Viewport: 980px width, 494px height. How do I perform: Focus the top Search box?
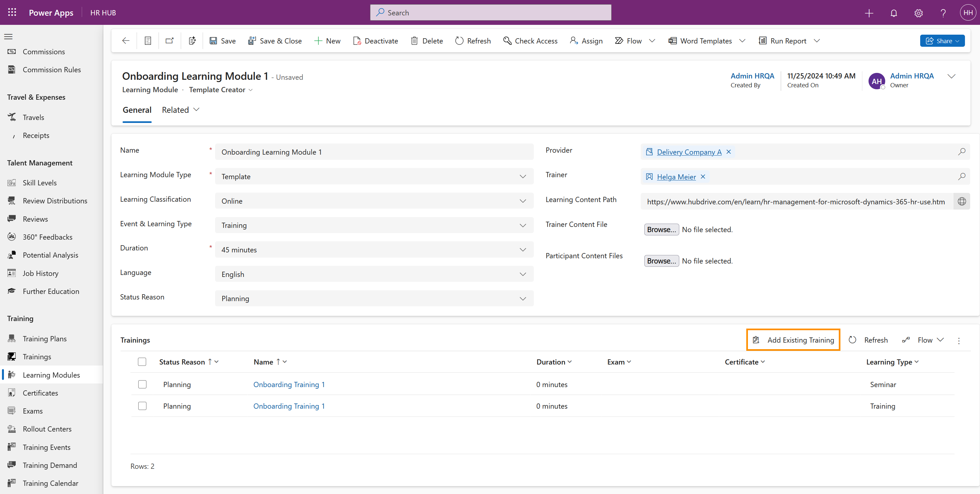pyautogui.click(x=490, y=12)
